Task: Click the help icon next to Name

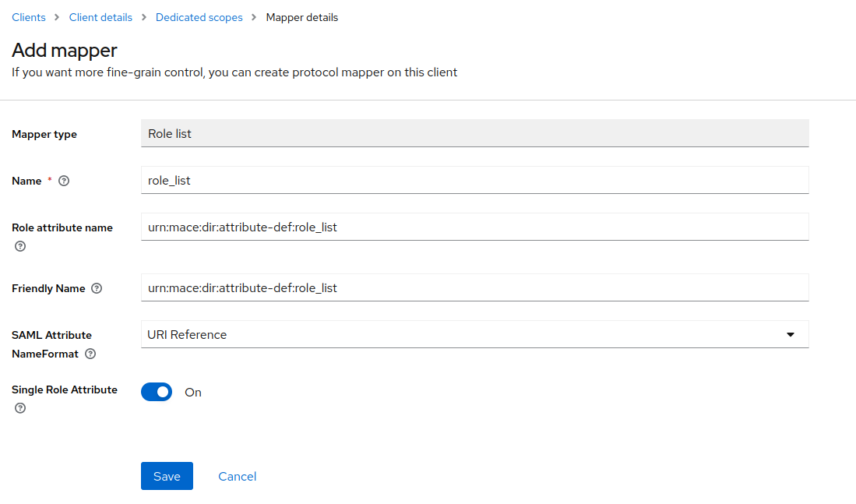Action: [x=64, y=181]
